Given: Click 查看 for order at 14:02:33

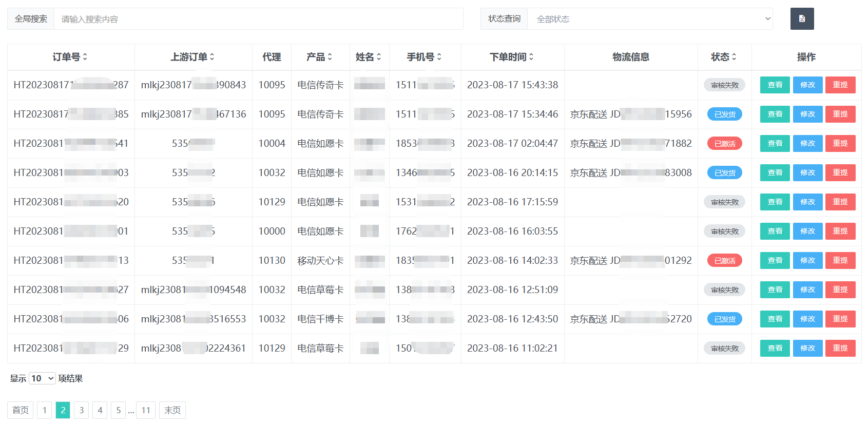Looking at the screenshot, I should (775, 260).
